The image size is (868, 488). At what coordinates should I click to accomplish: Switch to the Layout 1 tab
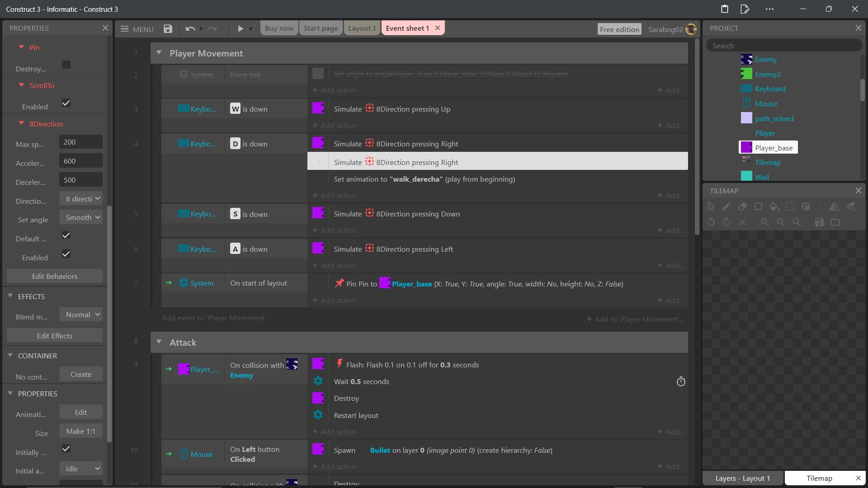tap(362, 28)
